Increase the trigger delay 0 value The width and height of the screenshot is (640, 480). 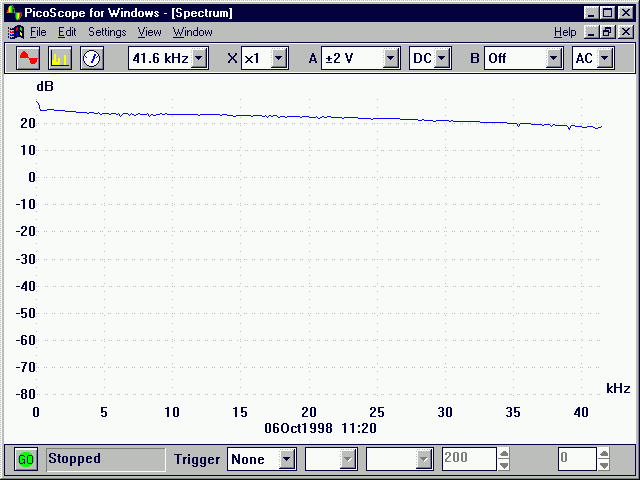[604, 454]
